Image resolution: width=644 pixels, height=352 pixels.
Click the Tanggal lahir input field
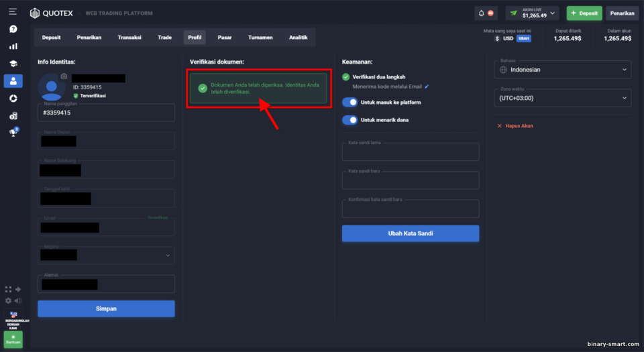[106, 198]
